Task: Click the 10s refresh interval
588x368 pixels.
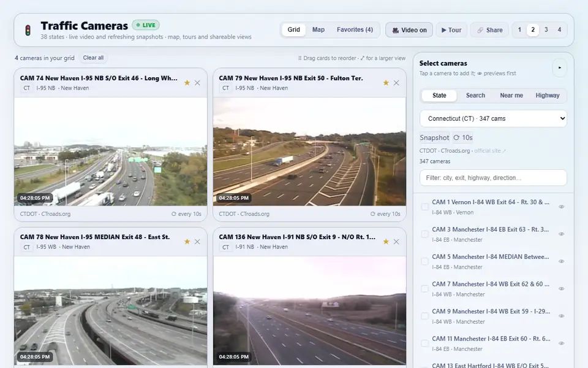Action: point(463,138)
